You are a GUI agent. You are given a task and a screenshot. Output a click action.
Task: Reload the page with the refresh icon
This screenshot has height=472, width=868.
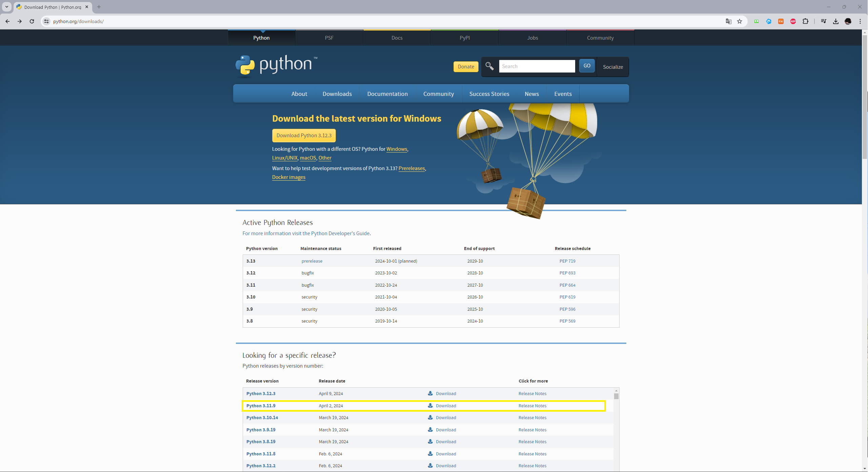32,21
